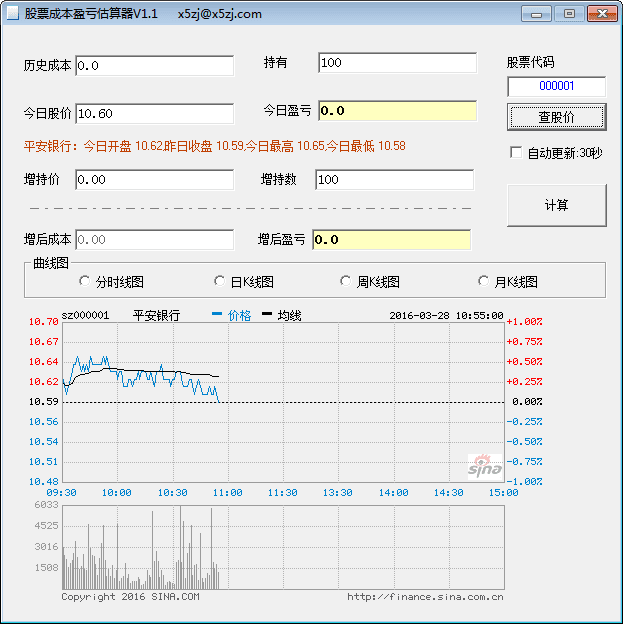
Task: Click the 历史成本 input field
Action: click(154, 65)
